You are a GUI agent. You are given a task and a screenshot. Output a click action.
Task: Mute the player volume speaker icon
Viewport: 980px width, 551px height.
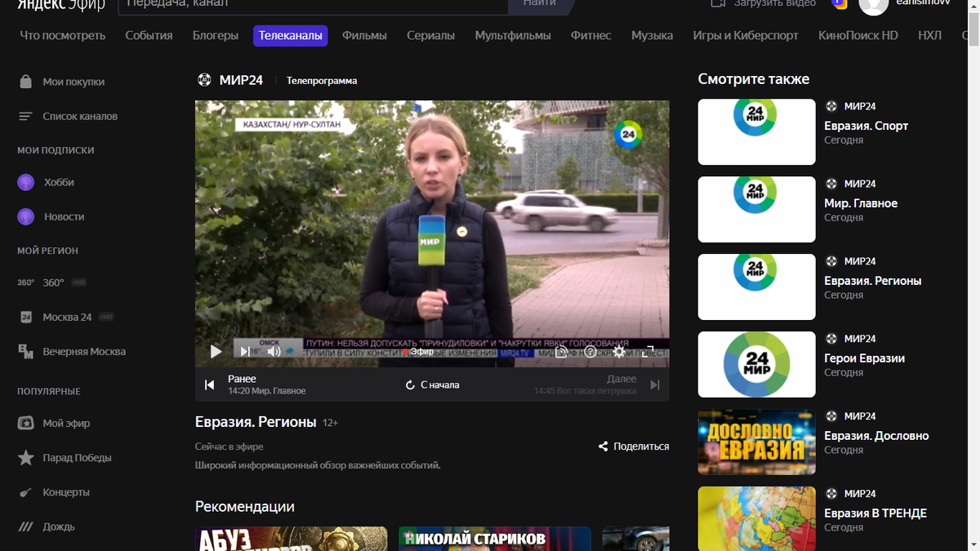tap(274, 352)
